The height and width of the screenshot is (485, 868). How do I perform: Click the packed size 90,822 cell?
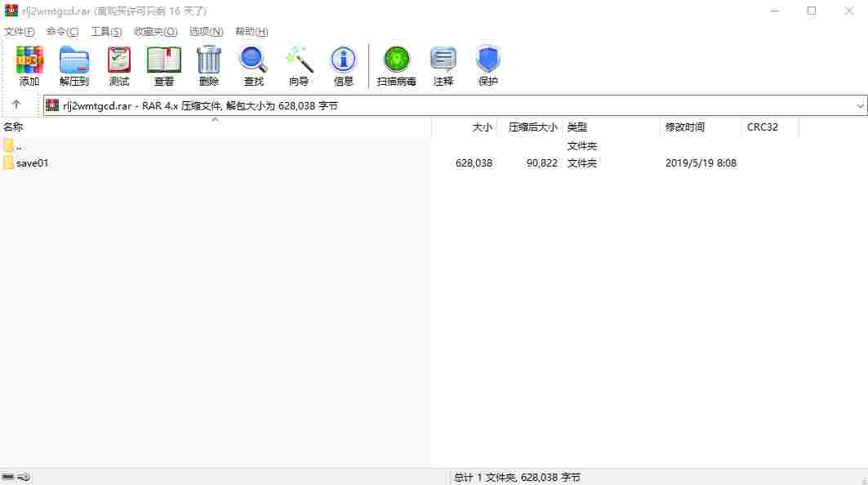point(542,162)
